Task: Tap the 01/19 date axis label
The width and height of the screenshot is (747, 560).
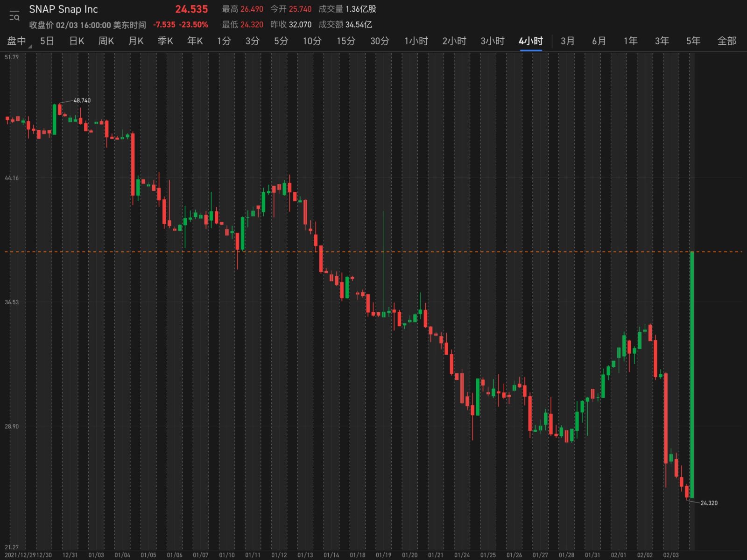Action: [x=383, y=555]
